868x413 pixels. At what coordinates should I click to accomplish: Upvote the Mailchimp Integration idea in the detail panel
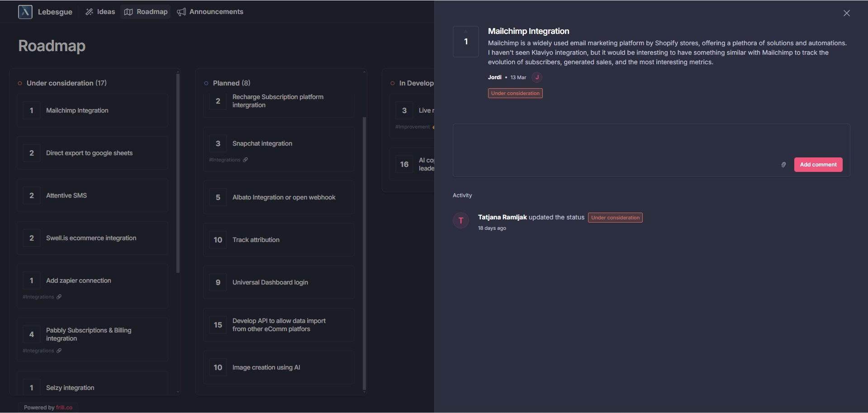(x=466, y=41)
